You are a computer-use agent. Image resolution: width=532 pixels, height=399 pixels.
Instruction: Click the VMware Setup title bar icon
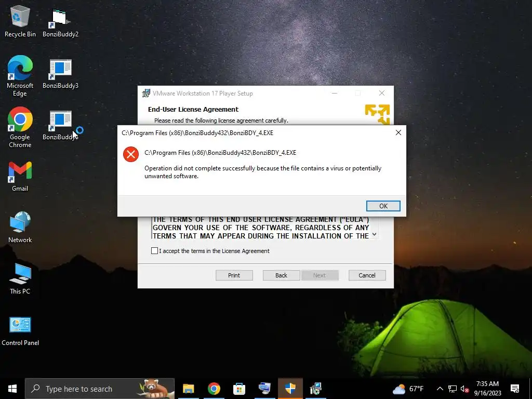[146, 93]
